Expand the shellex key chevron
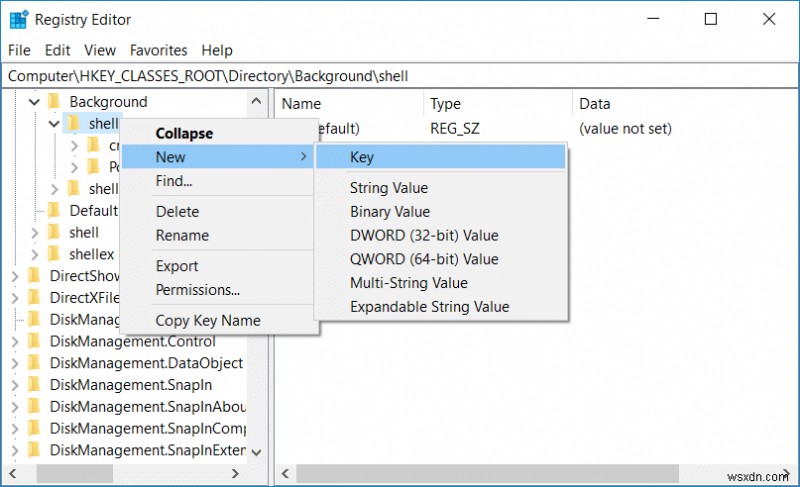 click(35, 255)
